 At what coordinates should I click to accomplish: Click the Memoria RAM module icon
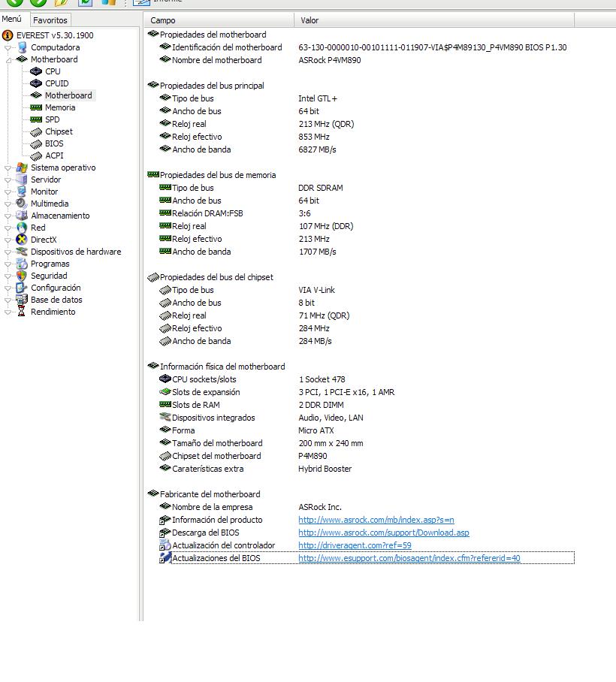click(35, 107)
